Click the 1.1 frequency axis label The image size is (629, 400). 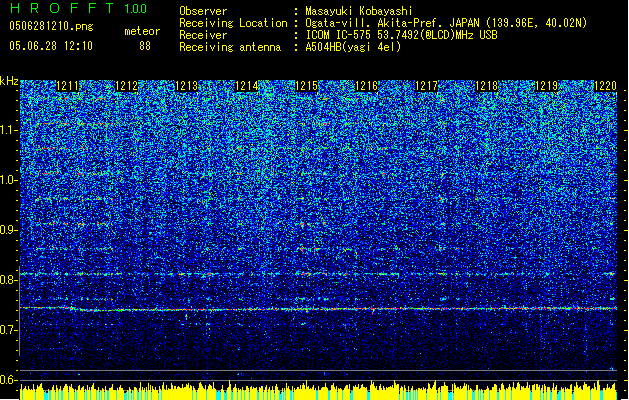tap(8, 130)
